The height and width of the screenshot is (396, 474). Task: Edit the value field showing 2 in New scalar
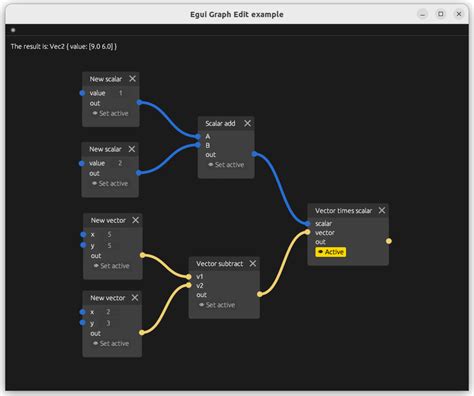(120, 163)
